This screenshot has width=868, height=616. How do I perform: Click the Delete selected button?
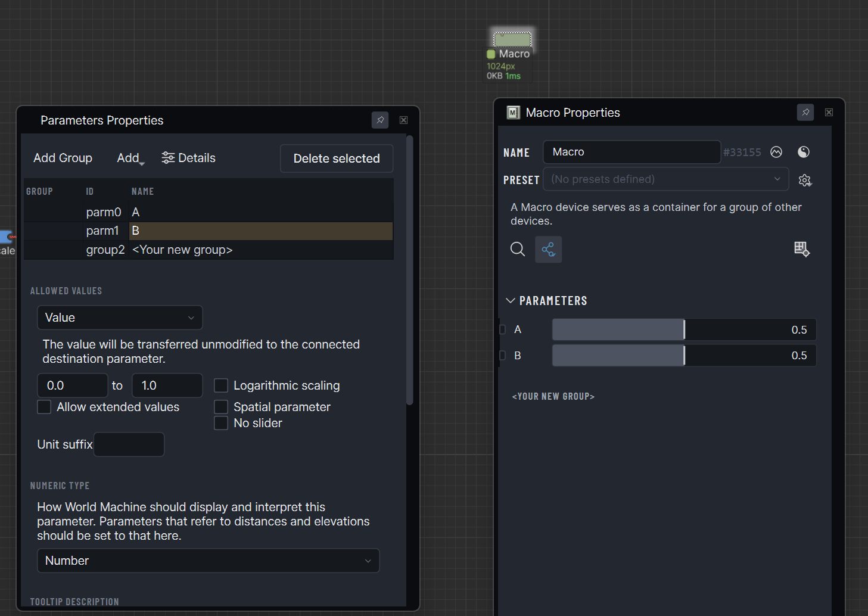pyautogui.click(x=337, y=158)
